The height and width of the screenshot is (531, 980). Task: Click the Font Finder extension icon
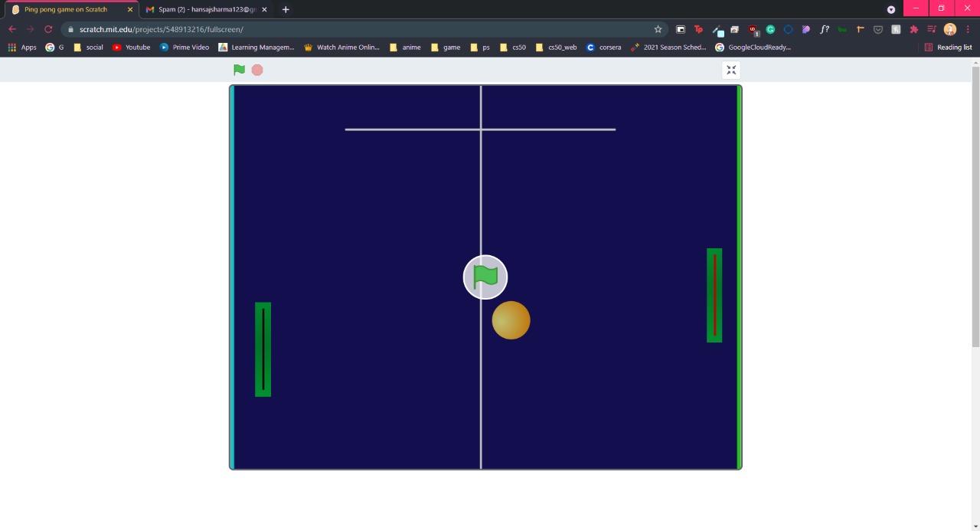(825, 29)
